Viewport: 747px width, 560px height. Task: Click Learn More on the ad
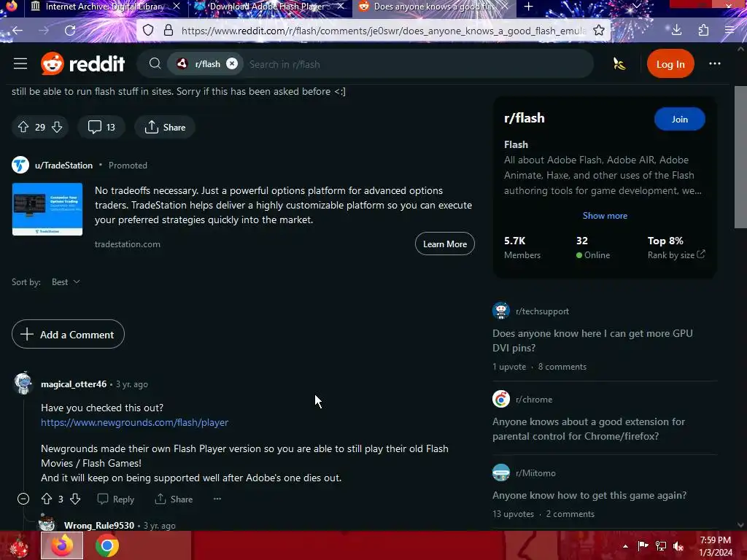444,244
